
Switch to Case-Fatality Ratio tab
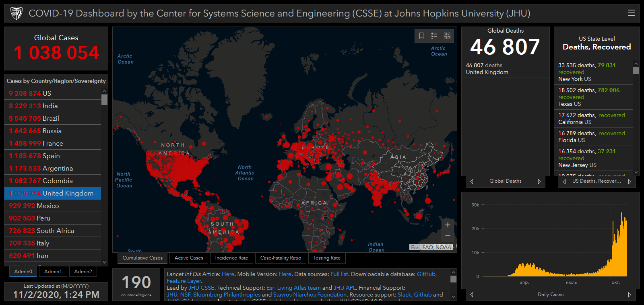click(x=281, y=258)
